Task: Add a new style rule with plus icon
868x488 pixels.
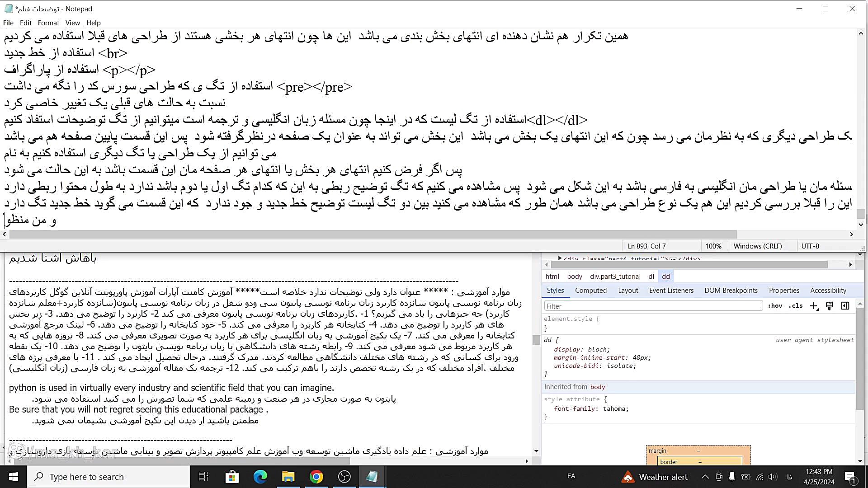Action: [x=814, y=306]
